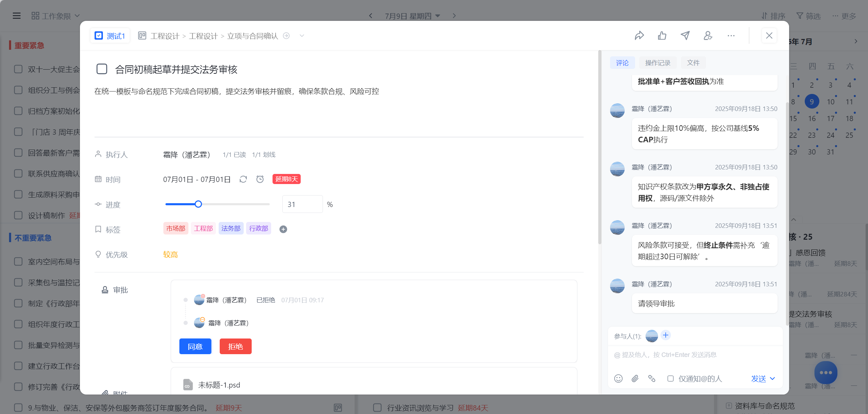Screen dimensions: 868x414
Task: Add a new tag with plus icon
Action: click(x=283, y=229)
